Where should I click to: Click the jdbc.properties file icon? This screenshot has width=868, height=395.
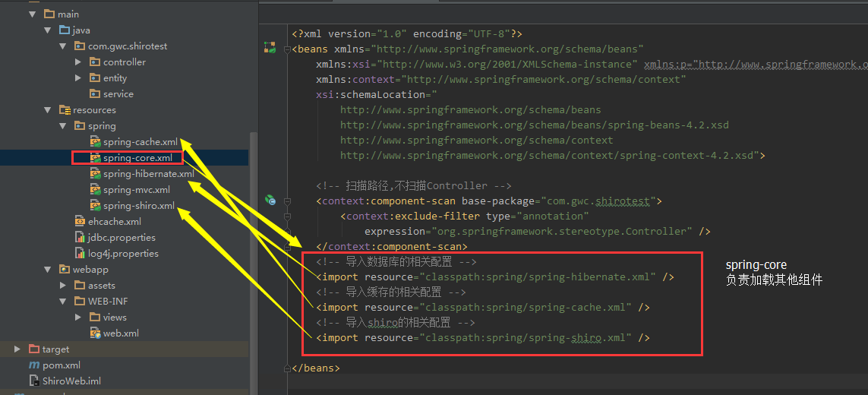80,238
